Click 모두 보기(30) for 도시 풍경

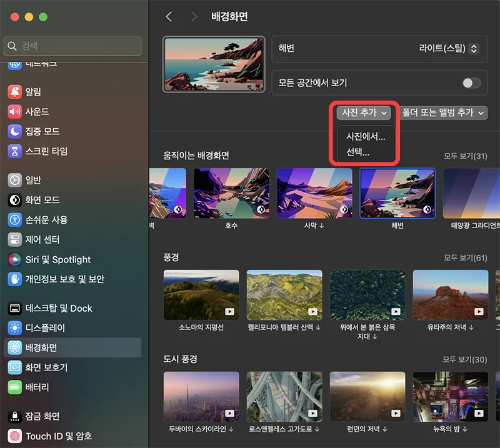(465, 360)
